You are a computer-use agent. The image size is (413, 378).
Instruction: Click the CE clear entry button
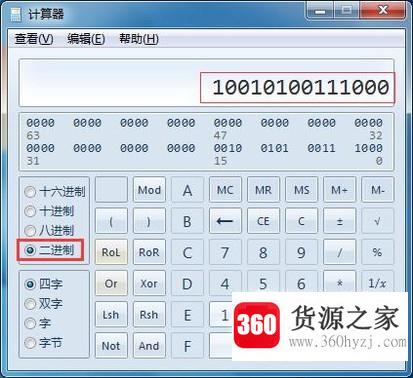pyautogui.click(x=263, y=221)
